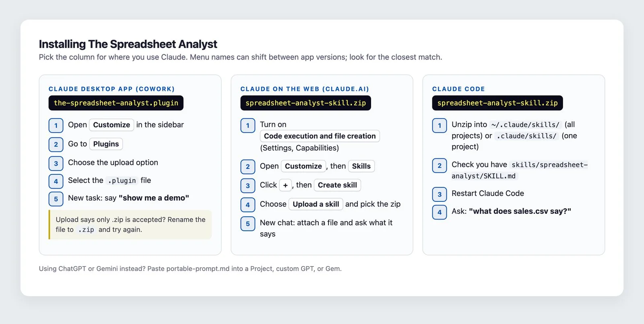Click the '+' chip in step 3

[x=285, y=185]
